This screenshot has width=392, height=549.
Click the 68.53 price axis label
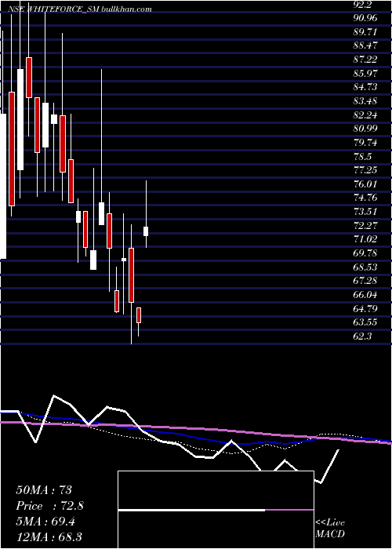click(365, 267)
